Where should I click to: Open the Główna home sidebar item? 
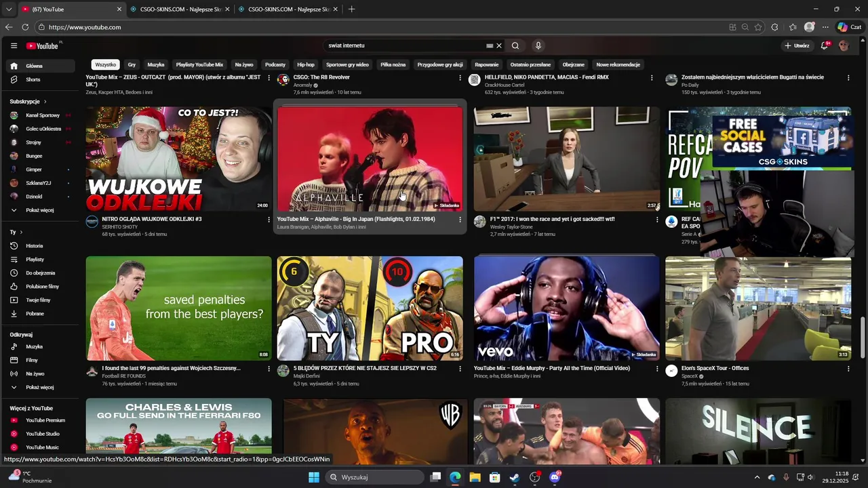(42, 66)
